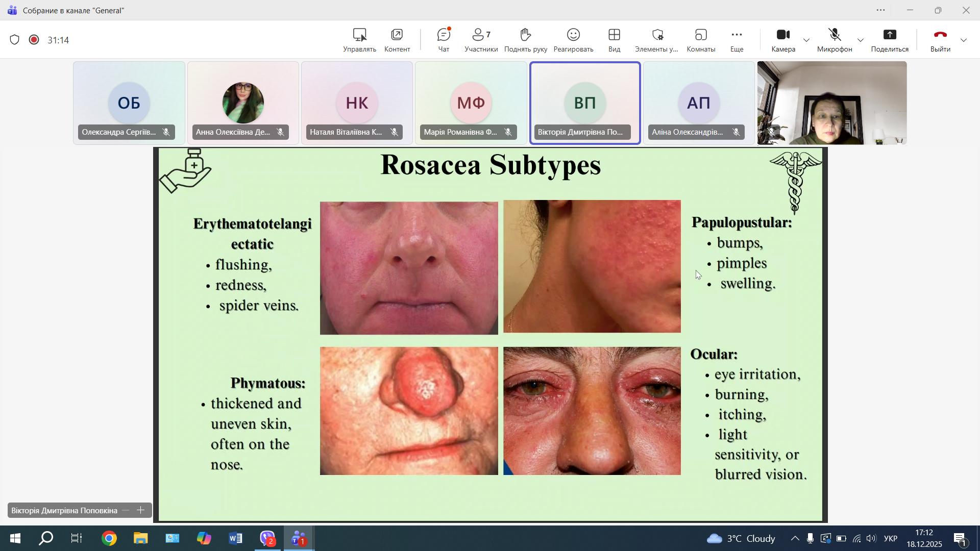980x551 pixels.
Task: Expand the leave meeting options arrow
Action: pyautogui.click(x=964, y=40)
